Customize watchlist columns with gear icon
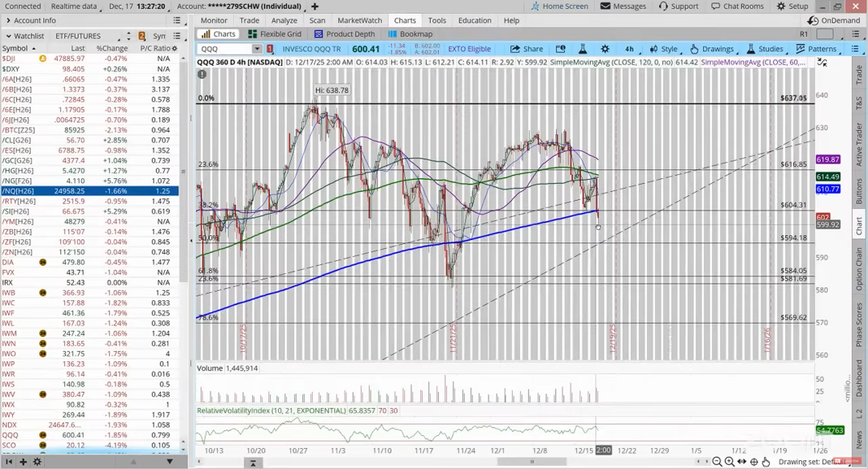 pyautogui.click(x=175, y=49)
